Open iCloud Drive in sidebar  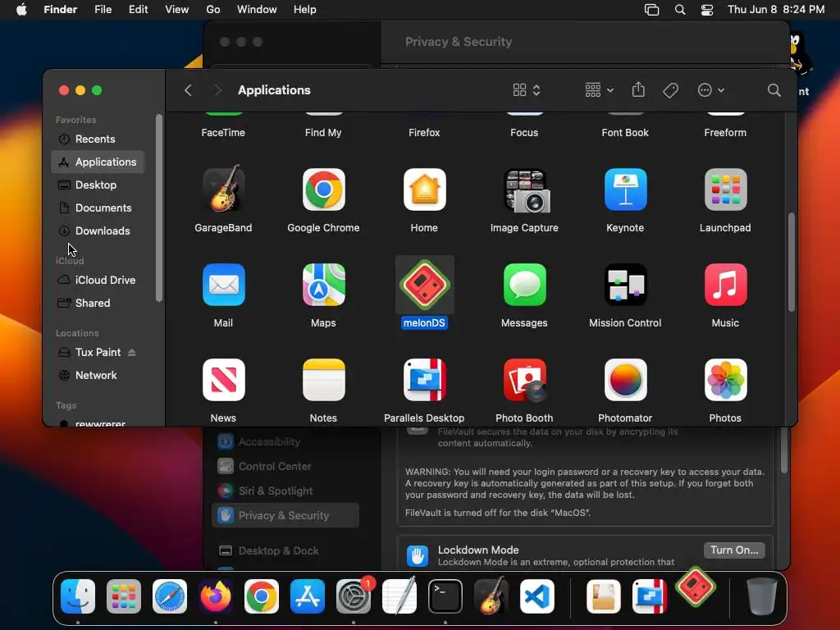(x=98, y=281)
